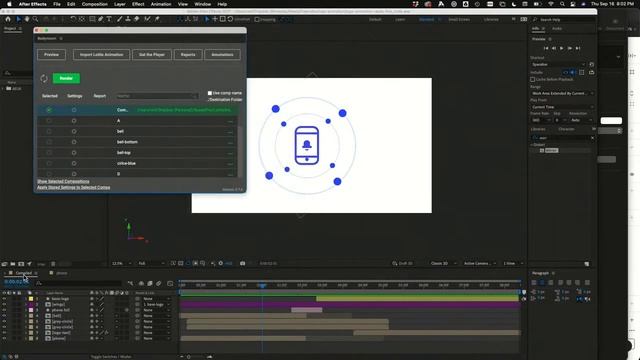Viewport: 640px width, 360px height.
Task: Hide the base logo layer eye icon
Action: (4, 299)
